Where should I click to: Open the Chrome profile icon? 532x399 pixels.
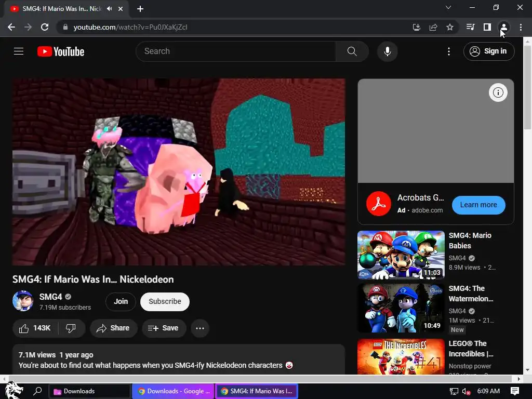point(504,27)
